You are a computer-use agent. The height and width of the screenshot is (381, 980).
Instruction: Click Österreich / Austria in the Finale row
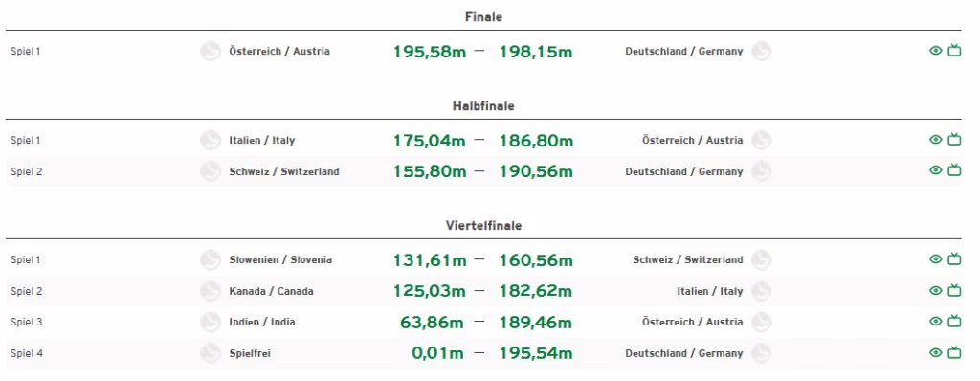(279, 52)
